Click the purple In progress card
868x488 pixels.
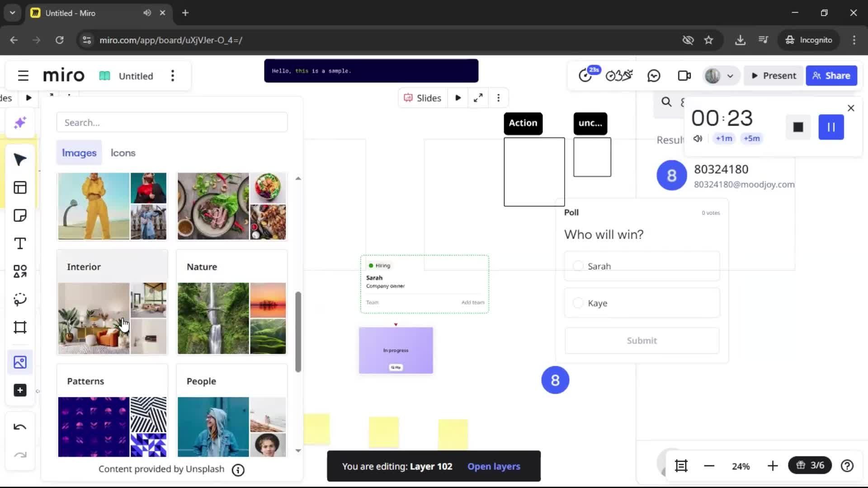click(396, 350)
